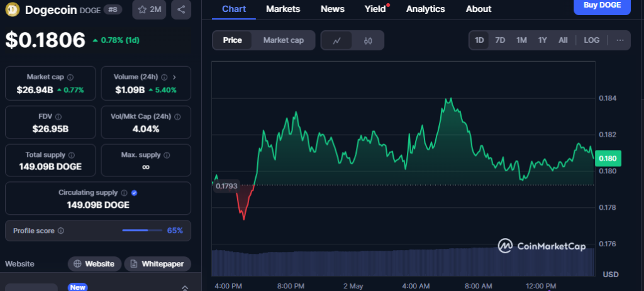
Task: Select the 1M time range
Action: click(521, 40)
